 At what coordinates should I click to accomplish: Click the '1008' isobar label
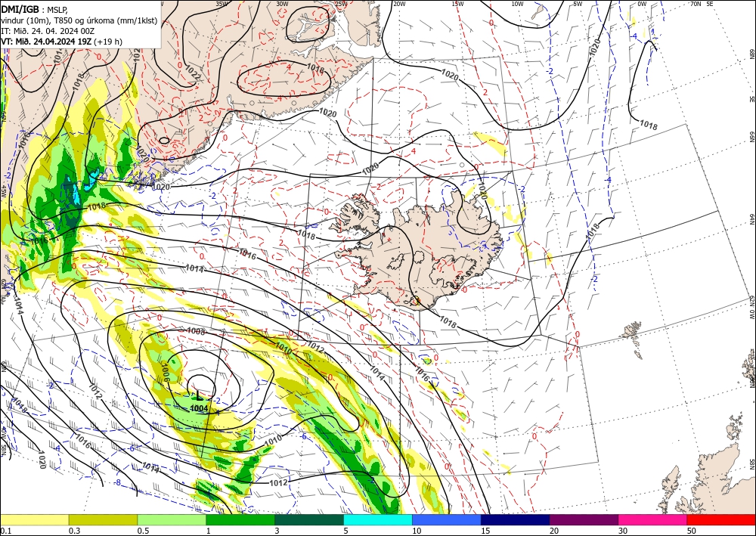(197, 332)
